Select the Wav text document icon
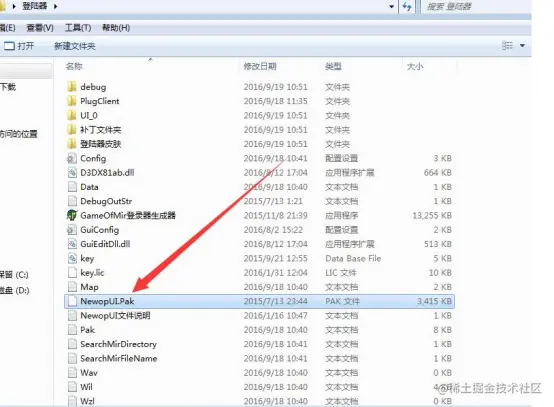554x407 pixels. (x=72, y=373)
